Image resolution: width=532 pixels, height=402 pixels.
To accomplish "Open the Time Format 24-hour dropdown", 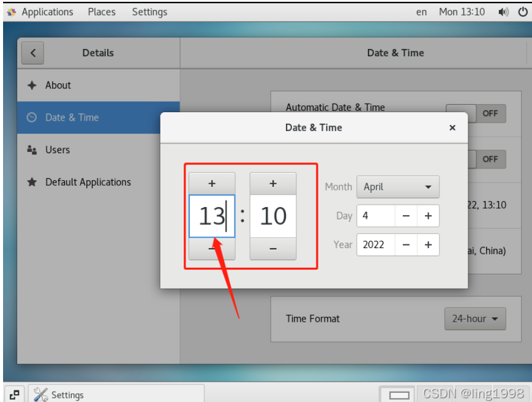I will 475,319.
